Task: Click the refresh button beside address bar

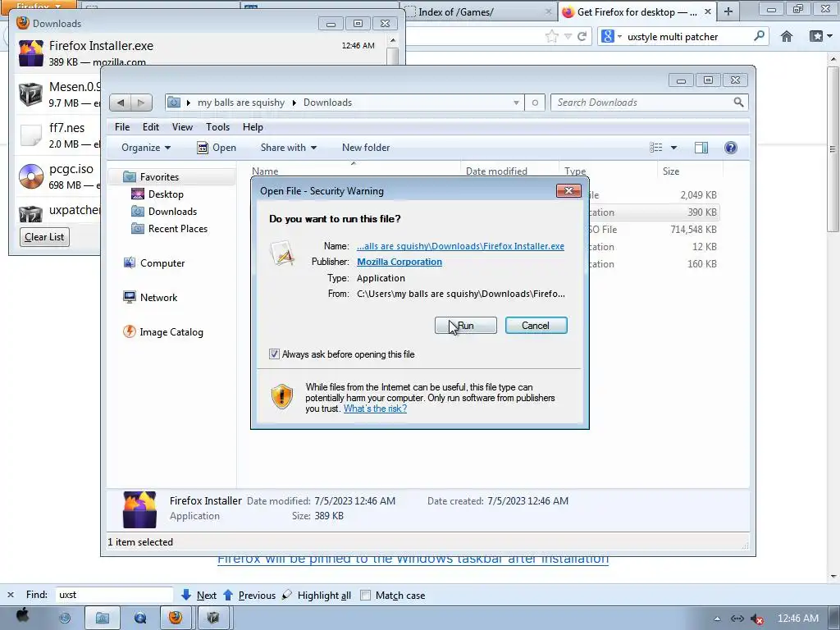Action: tap(535, 103)
